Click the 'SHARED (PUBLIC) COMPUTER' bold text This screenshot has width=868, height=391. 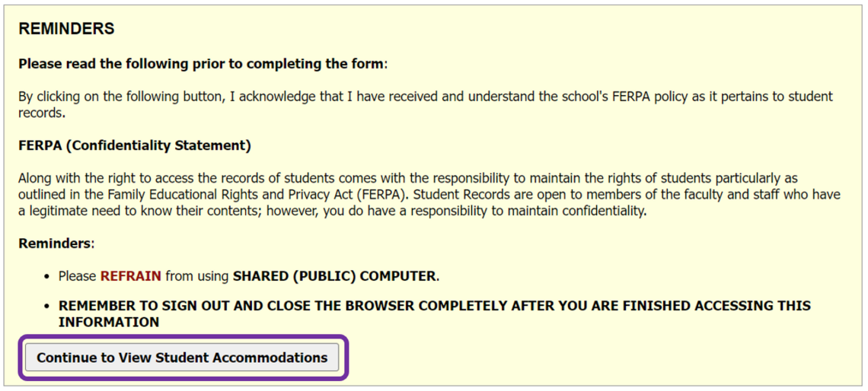click(x=335, y=275)
